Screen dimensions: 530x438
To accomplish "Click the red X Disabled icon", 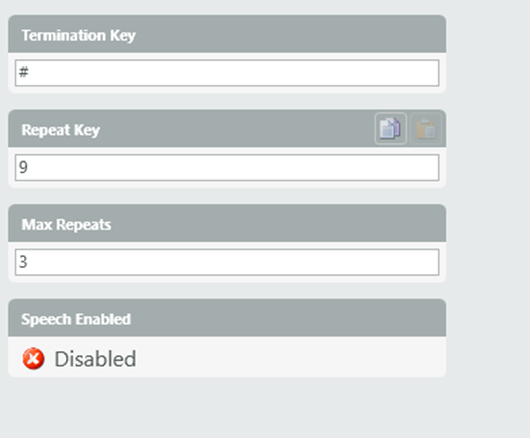I will 33,358.
